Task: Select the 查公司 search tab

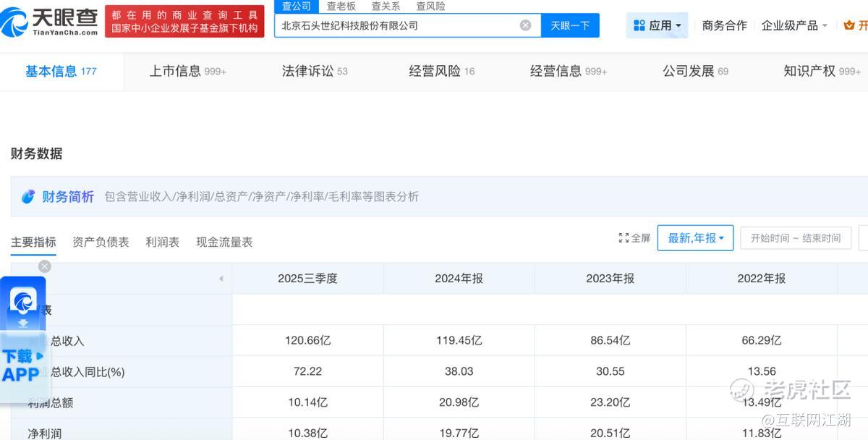Action: (x=297, y=6)
